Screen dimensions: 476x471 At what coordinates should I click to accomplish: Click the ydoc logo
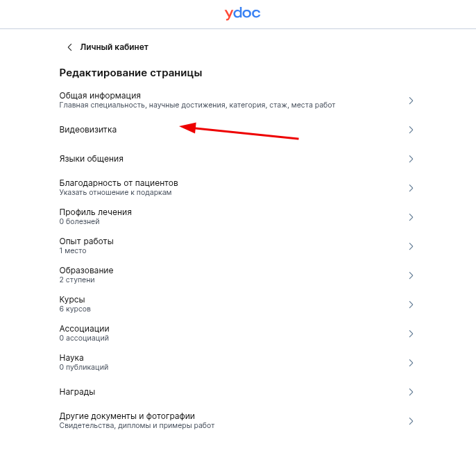242,13
